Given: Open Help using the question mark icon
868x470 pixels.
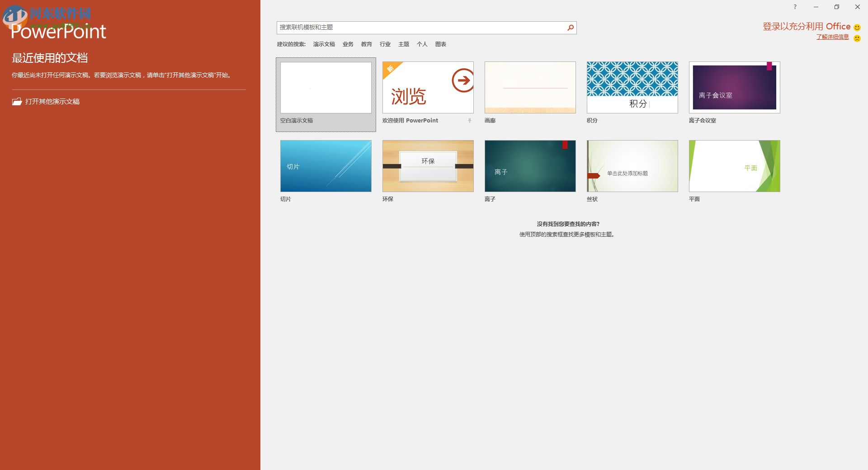Looking at the screenshot, I should (795, 7).
